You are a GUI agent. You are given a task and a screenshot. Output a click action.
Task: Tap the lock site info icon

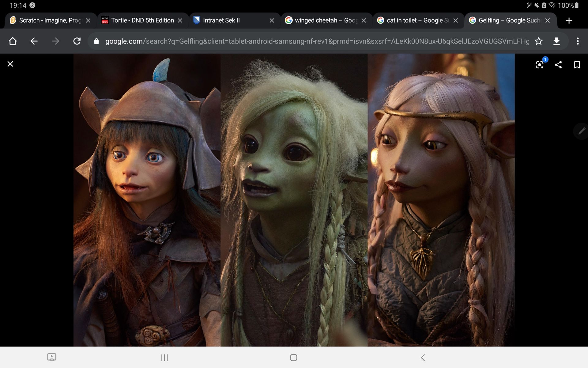click(96, 41)
